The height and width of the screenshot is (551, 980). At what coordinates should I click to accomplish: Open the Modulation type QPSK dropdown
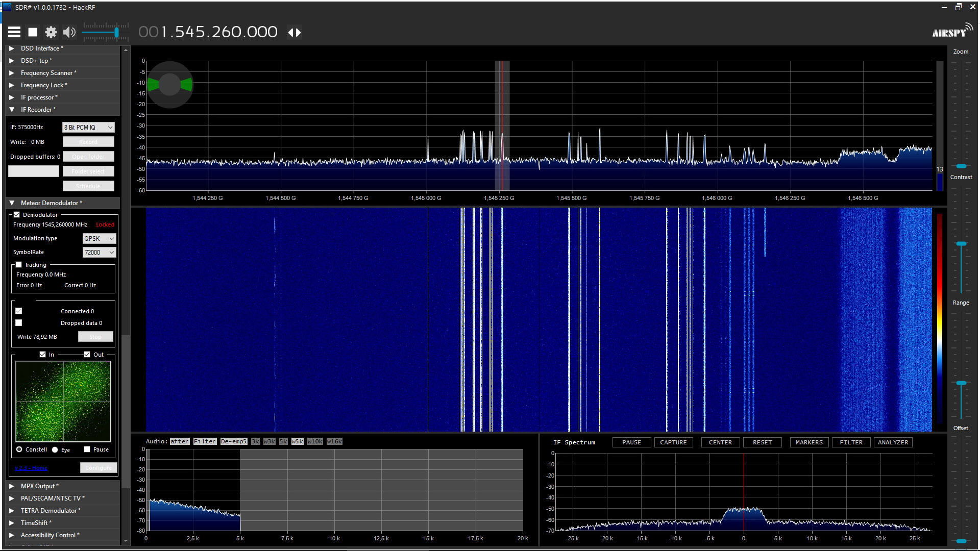99,238
